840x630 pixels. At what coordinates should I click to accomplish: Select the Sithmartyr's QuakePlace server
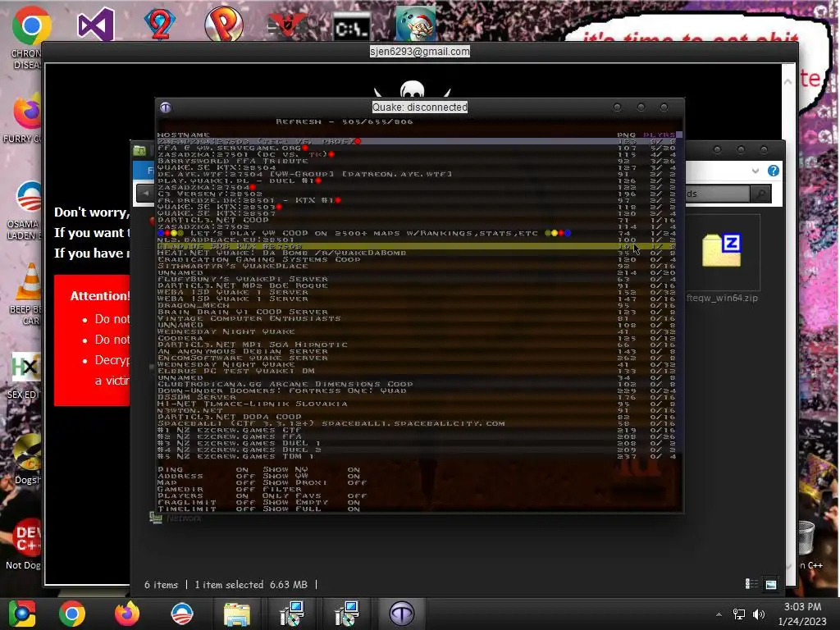click(416, 266)
